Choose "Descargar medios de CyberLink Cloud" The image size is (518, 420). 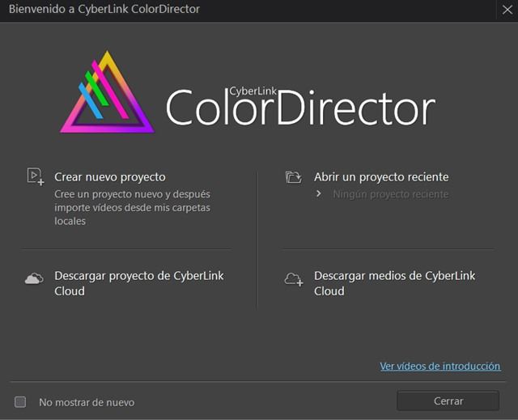394,283
